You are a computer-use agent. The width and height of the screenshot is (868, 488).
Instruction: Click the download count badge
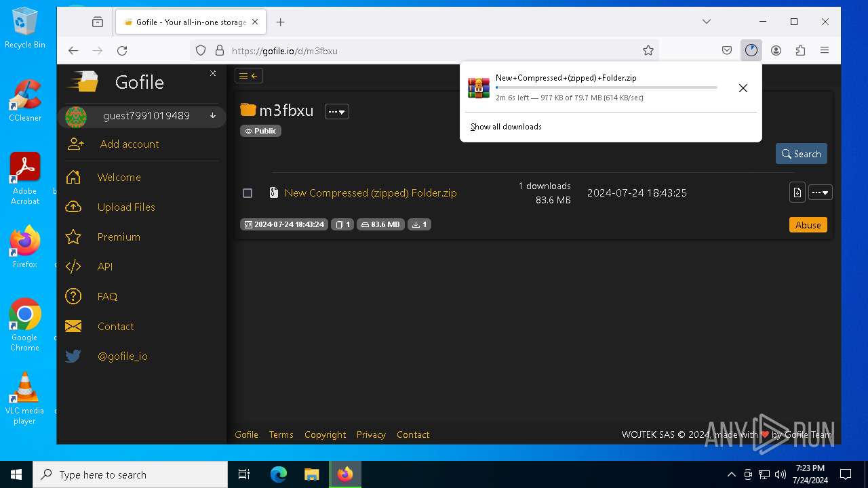(x=419, y=224)
